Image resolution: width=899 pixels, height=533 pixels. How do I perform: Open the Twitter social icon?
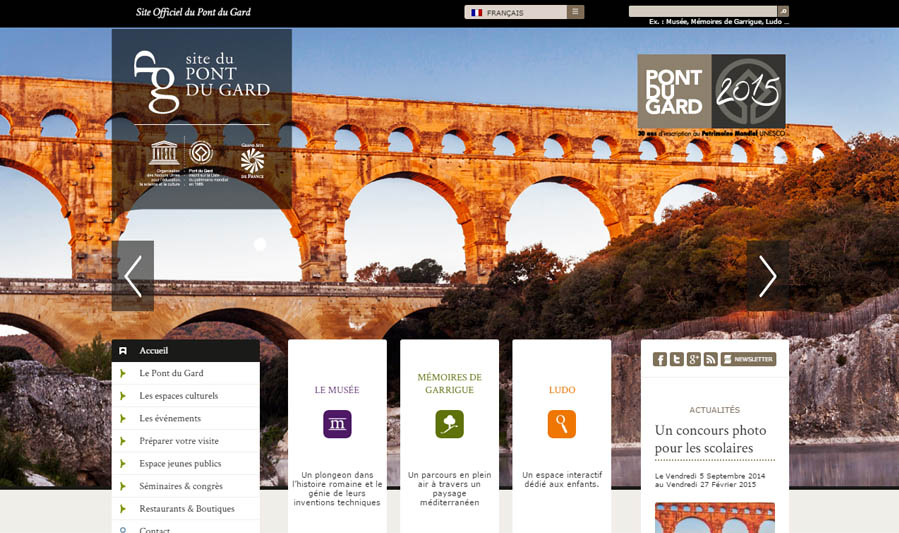click(x=677, y=359)
